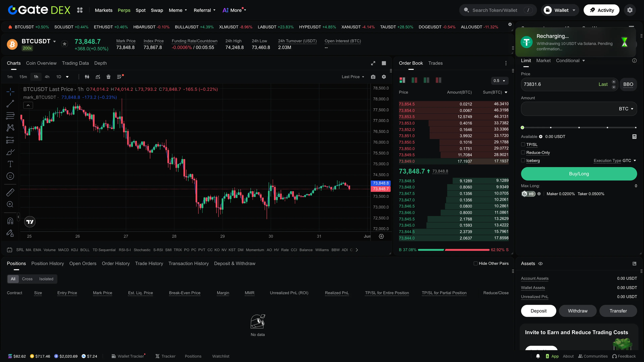
Task: Toggle the lock drawings tool
Action: pos(10,233)
